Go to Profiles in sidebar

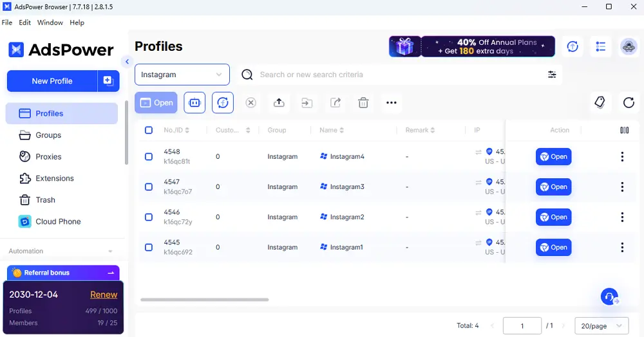[62, 114]
